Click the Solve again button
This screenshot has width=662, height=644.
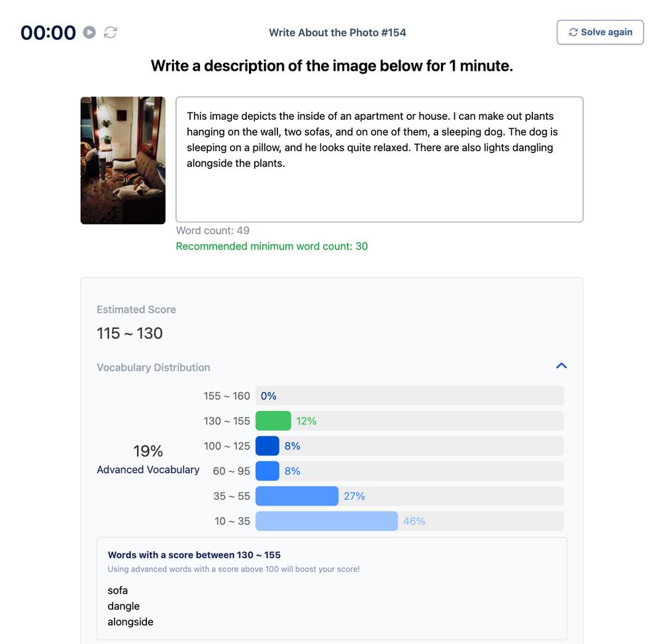(x=600, y=32)
